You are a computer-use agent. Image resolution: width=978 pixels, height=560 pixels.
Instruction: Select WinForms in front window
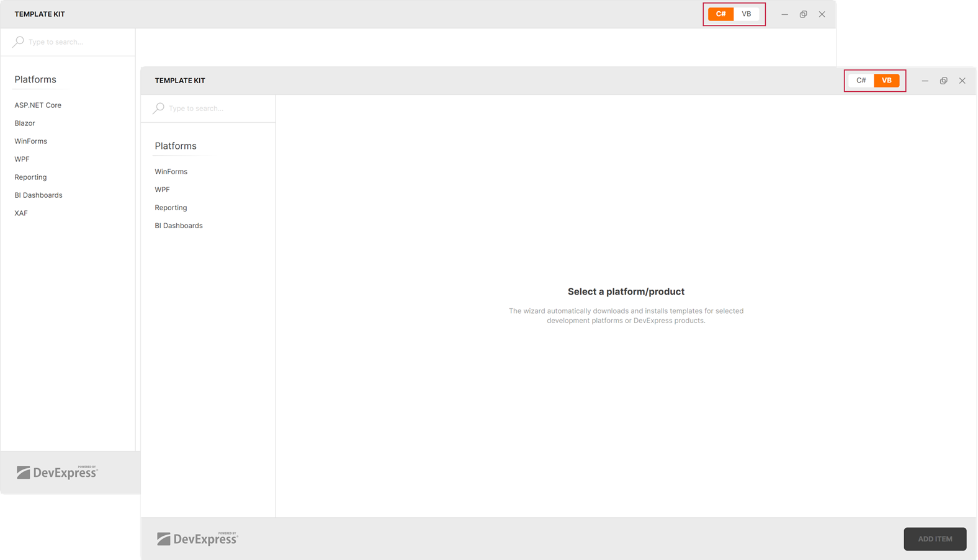coord(171,171)
